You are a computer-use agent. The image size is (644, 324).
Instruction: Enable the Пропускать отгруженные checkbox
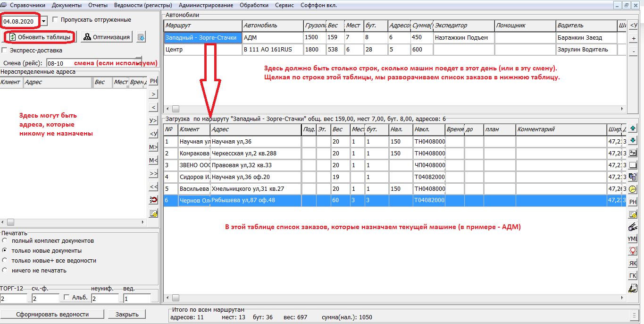[56, 20]
